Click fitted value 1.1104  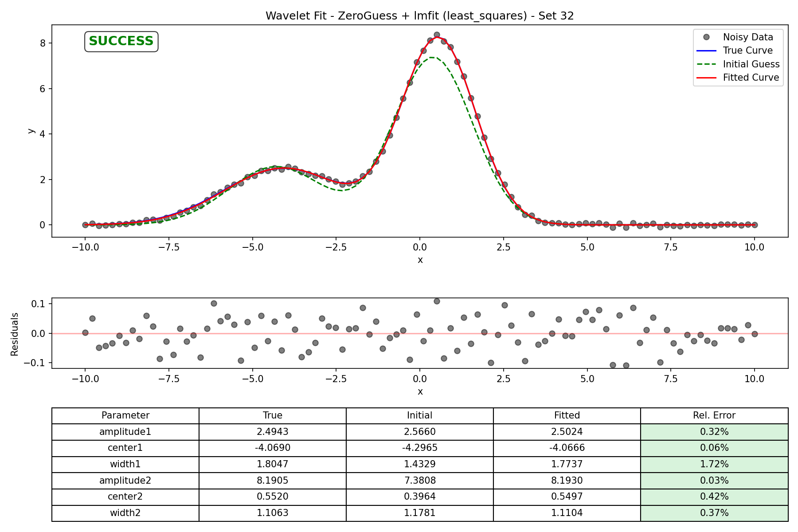point(567,513)
